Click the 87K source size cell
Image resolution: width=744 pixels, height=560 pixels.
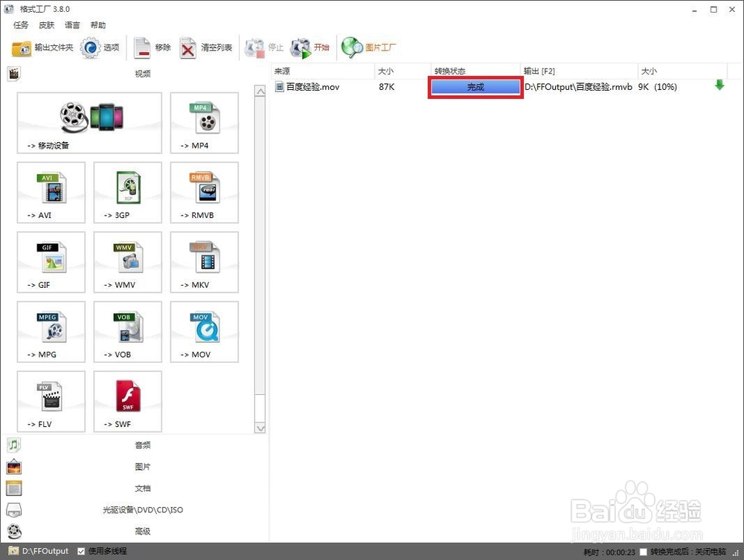[387, 87]
